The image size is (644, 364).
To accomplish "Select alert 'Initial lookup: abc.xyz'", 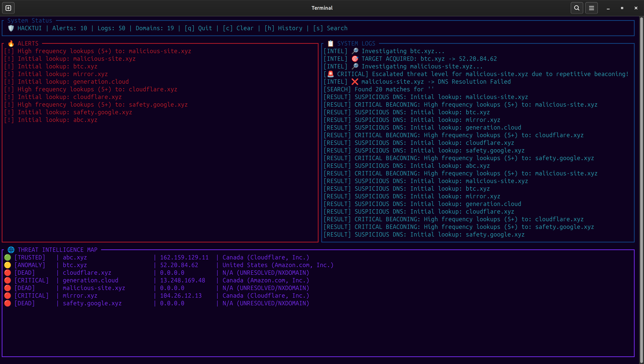I will point(51,120).
